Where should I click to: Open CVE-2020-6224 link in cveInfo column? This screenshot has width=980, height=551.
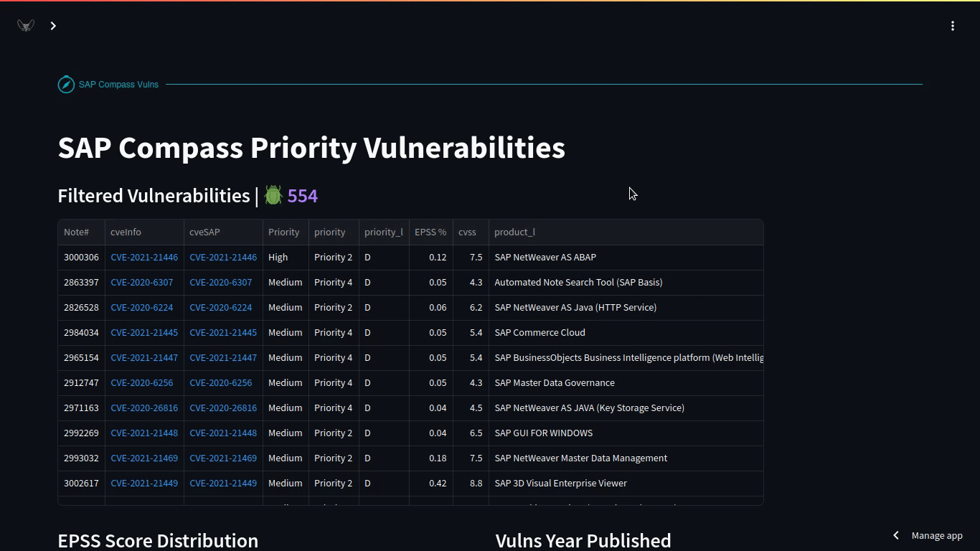pos(142,308)
